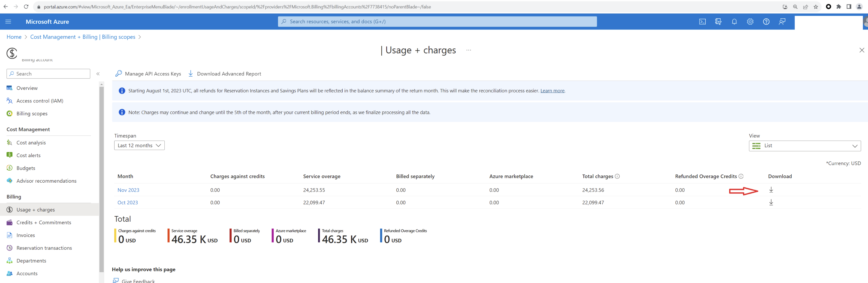Select Invoices in the Billing section
The image size is (868, 283).
point(25,235)
